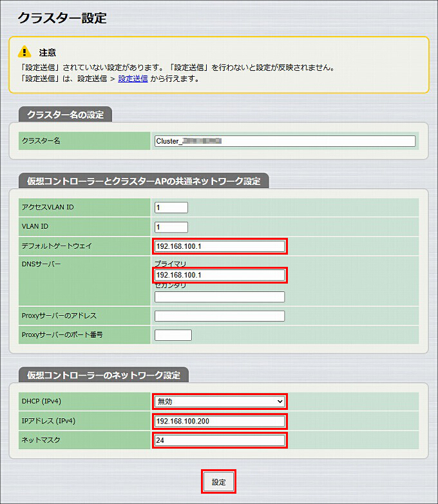Click the クラスター設定 page title

click(62, 18)
